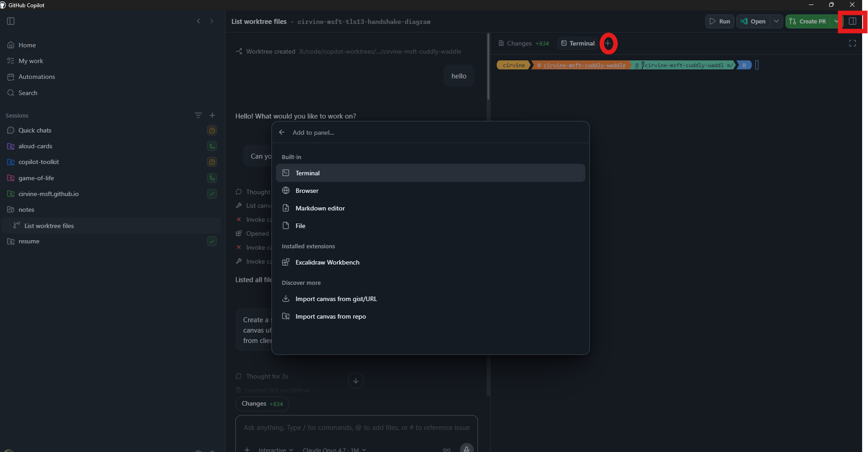Screen dimensions: 868x452
Task: Go back in Add to panel dialog
Action: coord(282,132)
